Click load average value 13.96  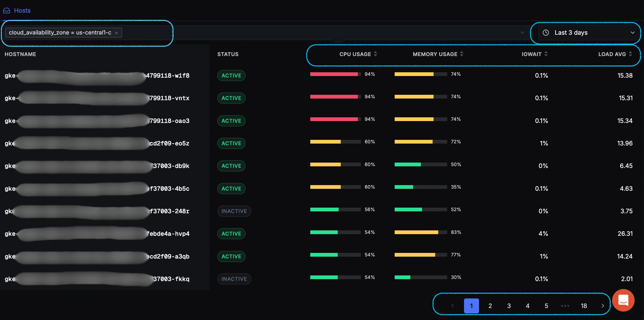pos(625,143)
